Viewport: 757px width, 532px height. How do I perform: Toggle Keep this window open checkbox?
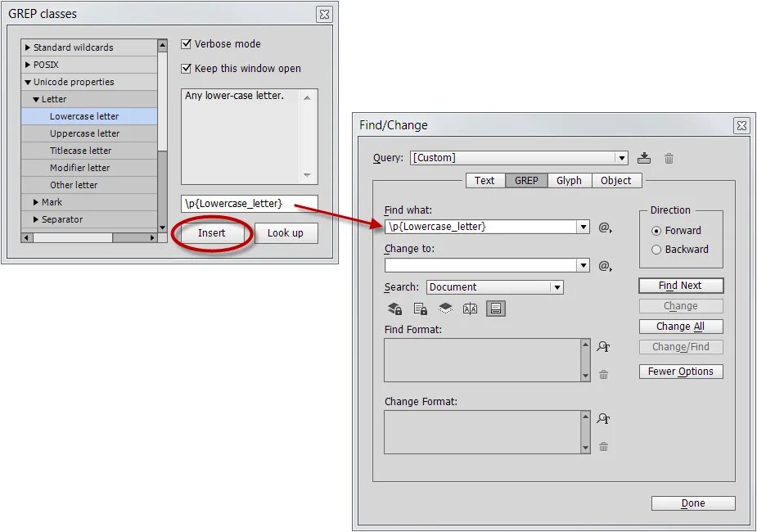[186, 69]
